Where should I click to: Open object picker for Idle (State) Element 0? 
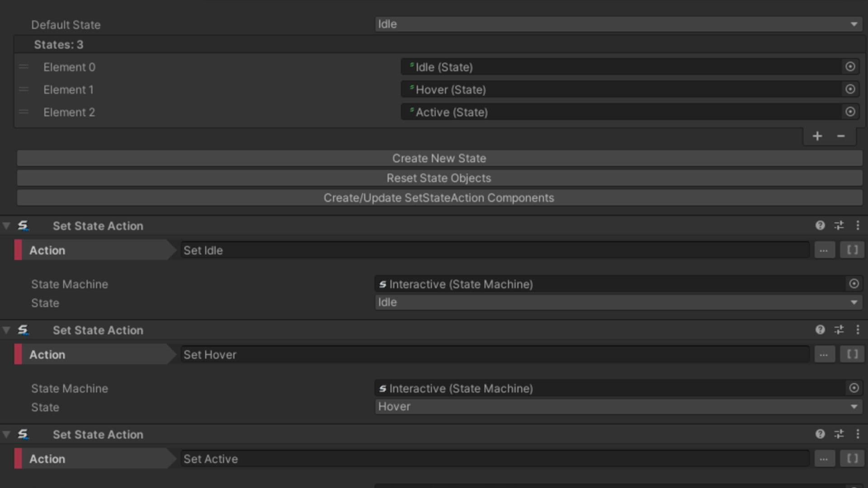[850, 66]
